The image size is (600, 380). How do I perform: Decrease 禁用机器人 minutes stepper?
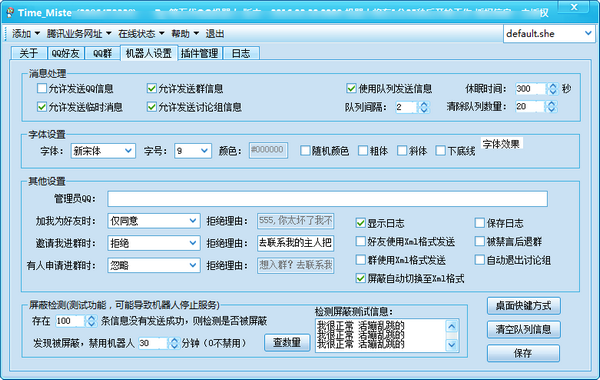(x=174, y=346)
